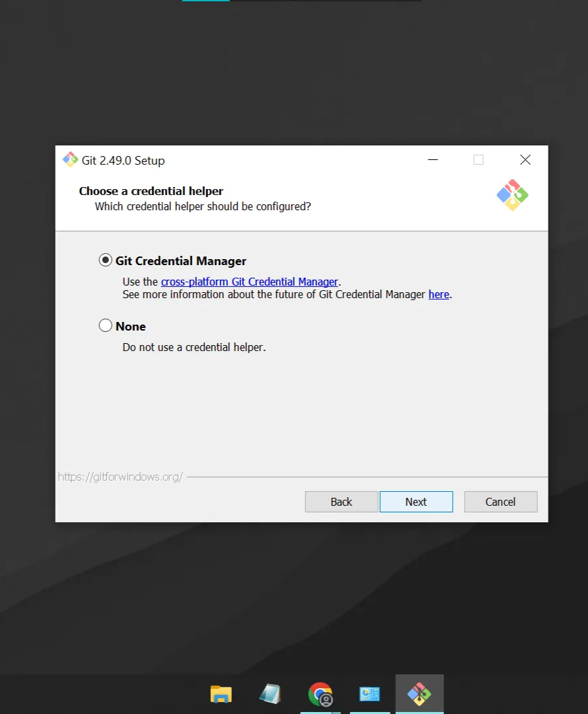This screenshot has width=588, height=714.
Task: Click the Git Setup icon in the taskbar
Action: pos(419,694)
